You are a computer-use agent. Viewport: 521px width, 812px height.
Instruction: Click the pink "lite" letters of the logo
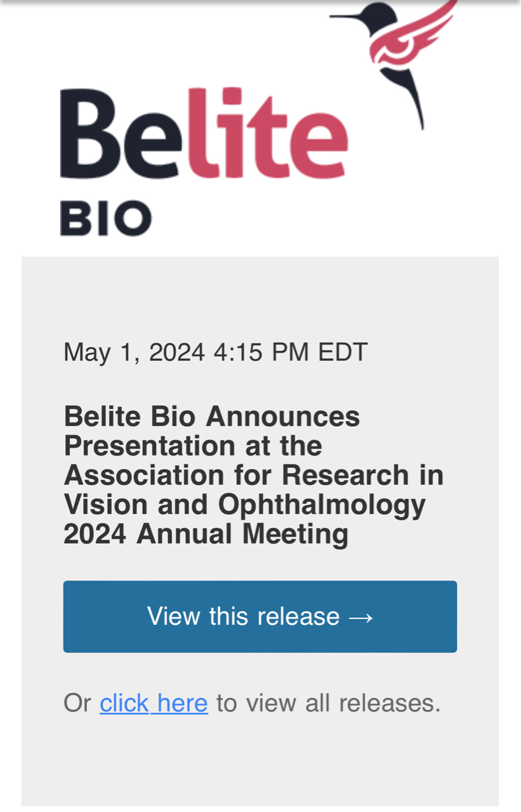point(267,134)
